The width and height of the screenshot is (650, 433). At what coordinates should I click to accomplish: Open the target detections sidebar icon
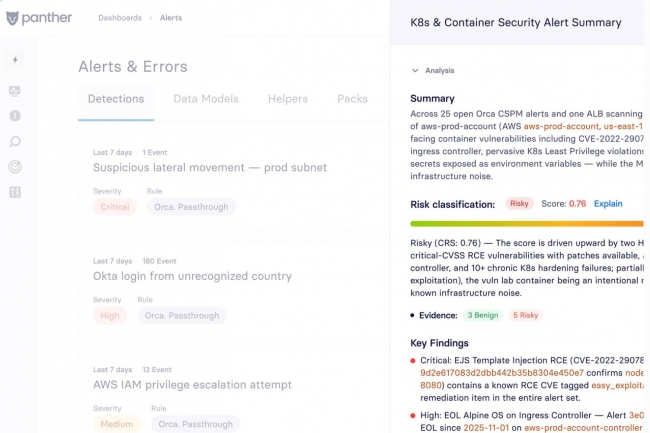click(15, 167)
